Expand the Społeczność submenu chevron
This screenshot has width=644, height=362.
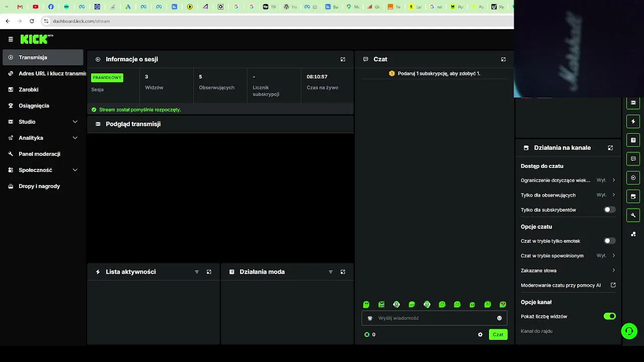pos(75,170)
